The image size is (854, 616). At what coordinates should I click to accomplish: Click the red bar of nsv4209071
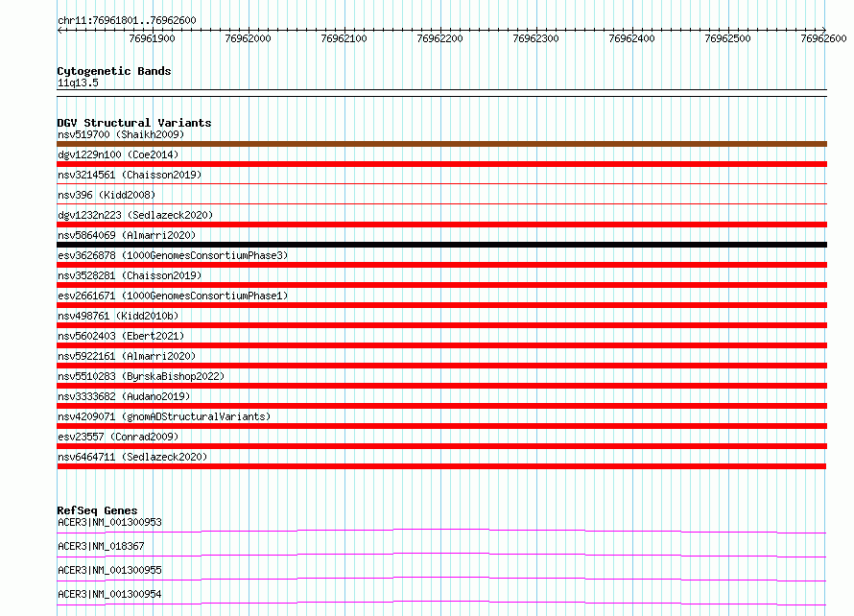(x=441, y=426)
